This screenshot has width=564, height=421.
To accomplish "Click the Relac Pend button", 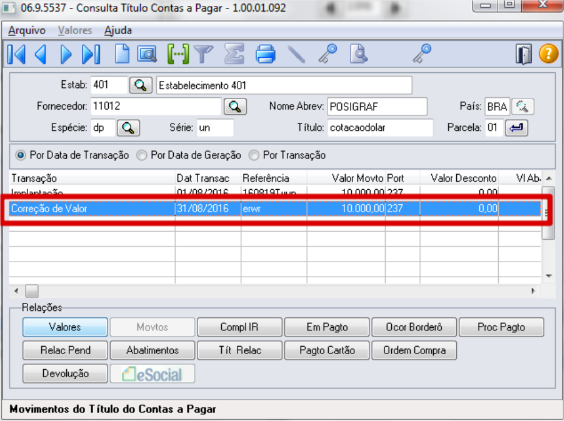I will 65,350.
